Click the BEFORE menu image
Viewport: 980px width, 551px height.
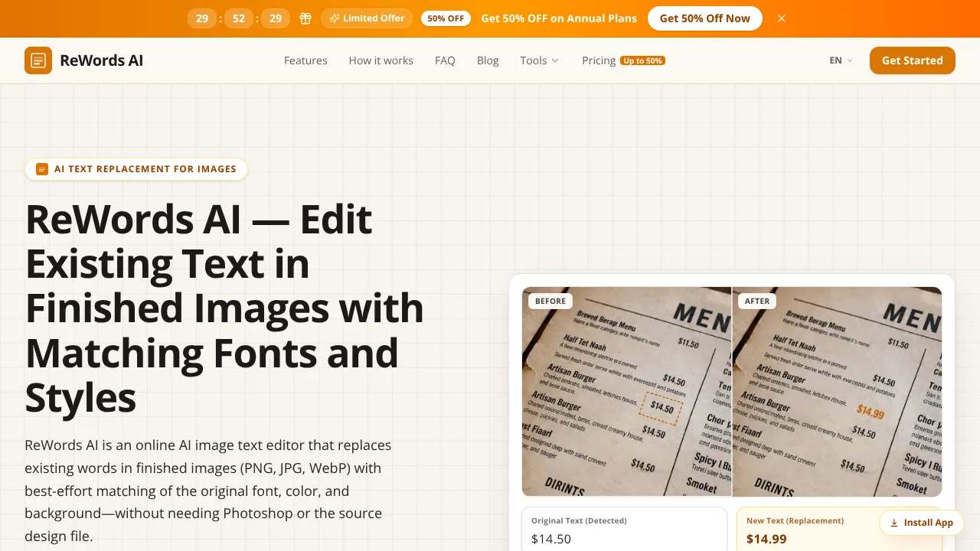tap(626, 392)
